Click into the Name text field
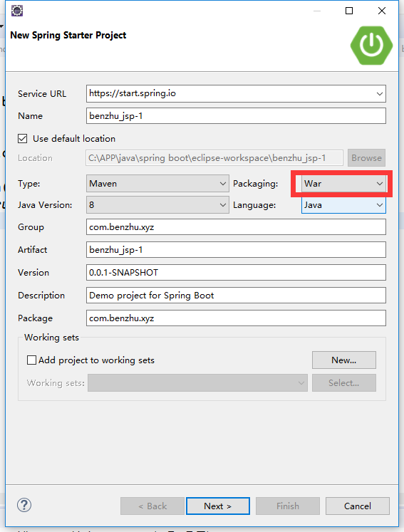This screenshot has width=404, height=532. click(236, 115)
